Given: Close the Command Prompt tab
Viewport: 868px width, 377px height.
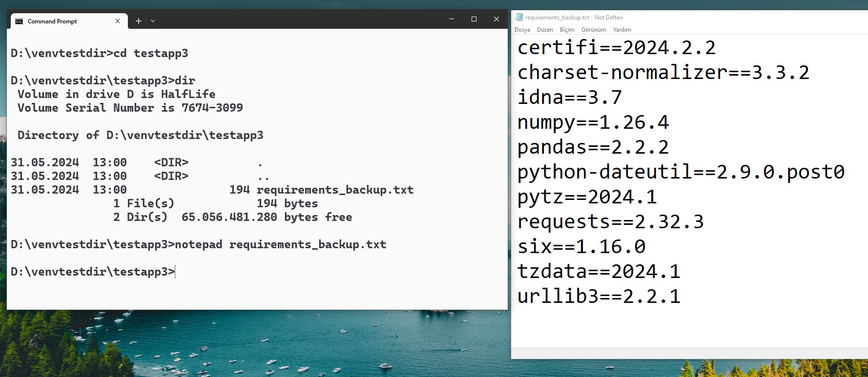Looking at the screenshot, I should coord(118,21).
